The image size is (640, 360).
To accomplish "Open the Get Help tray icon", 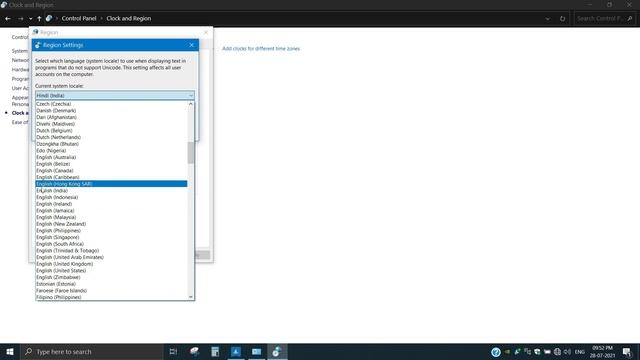I will click(x=496, y=352).
